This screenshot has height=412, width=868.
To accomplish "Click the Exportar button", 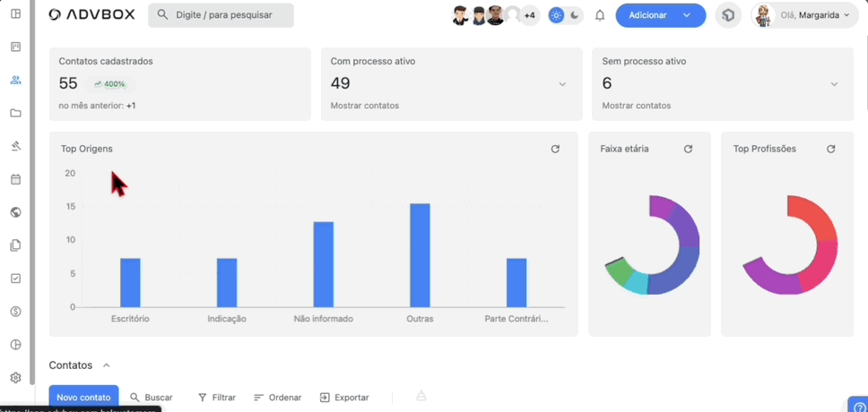I will (x=343, y=397).
